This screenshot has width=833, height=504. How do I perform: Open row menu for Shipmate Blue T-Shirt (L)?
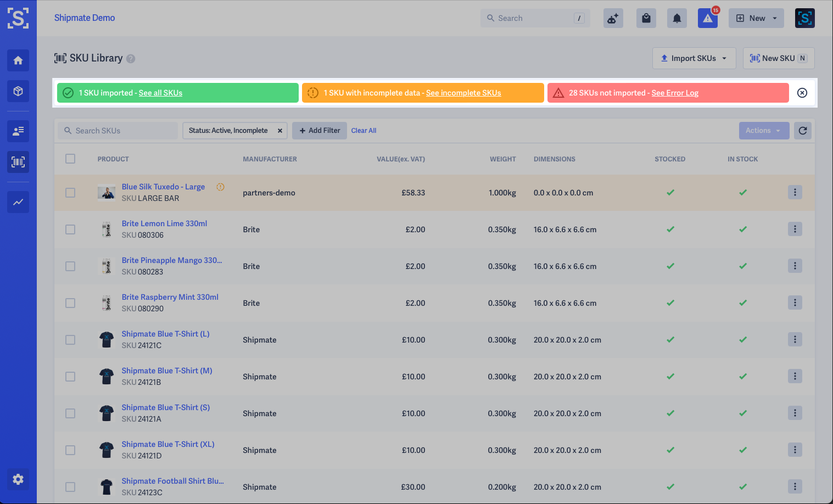point(795,339)
